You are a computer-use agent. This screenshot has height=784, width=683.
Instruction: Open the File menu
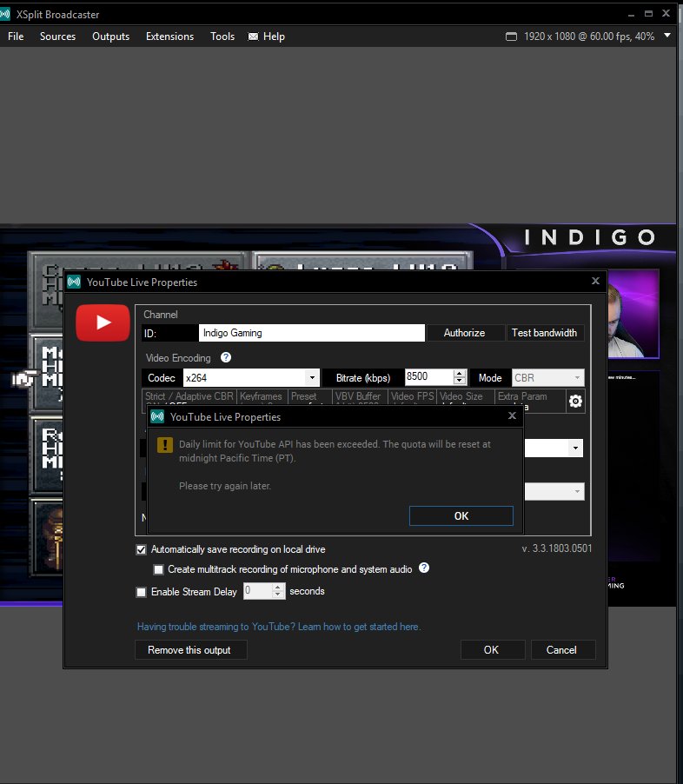16,37
